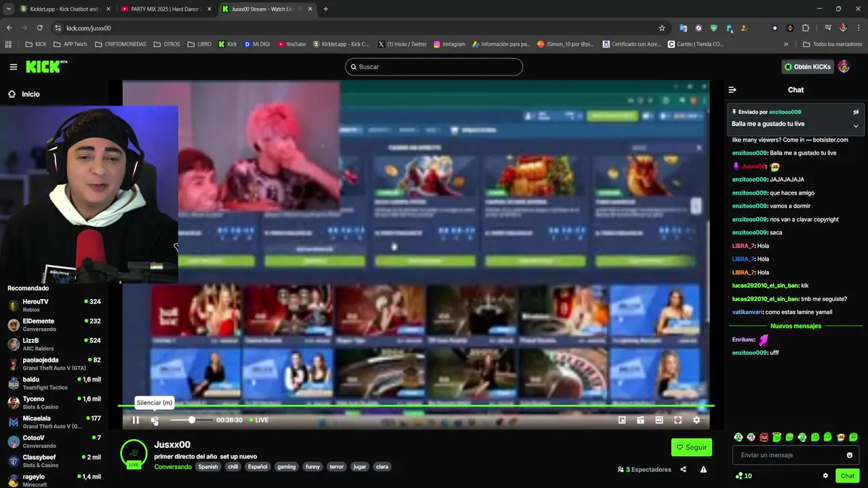Bookmark this page with star icon
This screenshot has width=868, height=488.
pyautogui.click(x=662, y=28)
